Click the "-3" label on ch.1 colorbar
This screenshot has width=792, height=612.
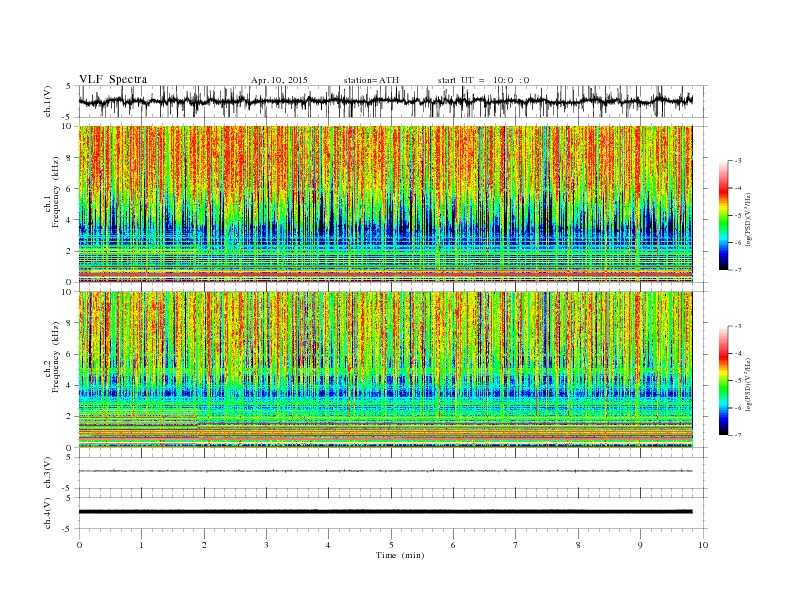coord(738,161)
